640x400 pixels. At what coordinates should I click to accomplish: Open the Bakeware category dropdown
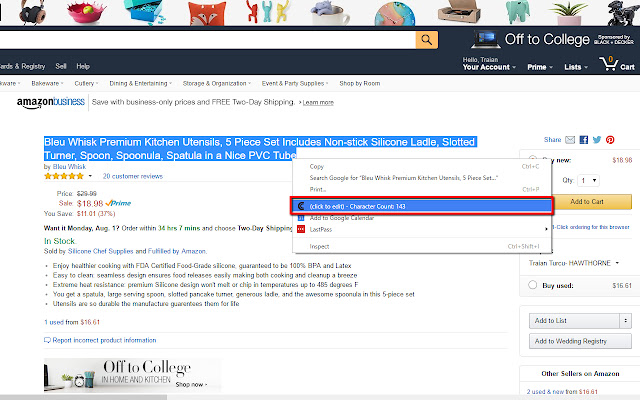point(47,83)
